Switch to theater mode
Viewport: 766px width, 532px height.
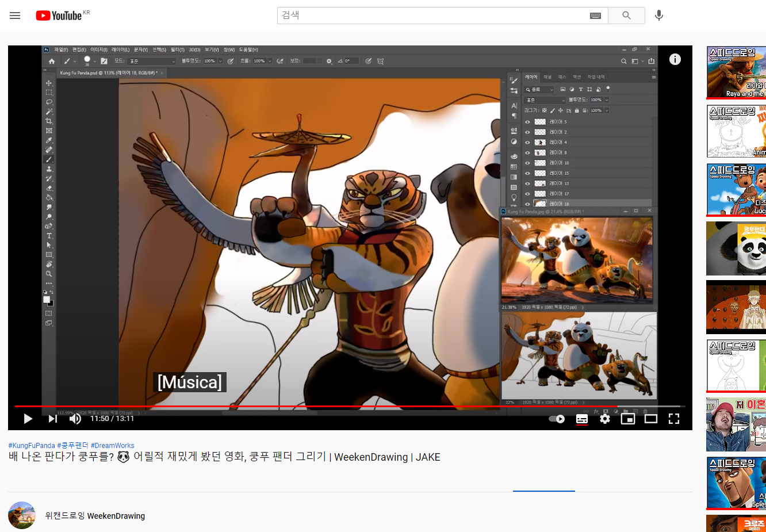(x=651, y=419)
